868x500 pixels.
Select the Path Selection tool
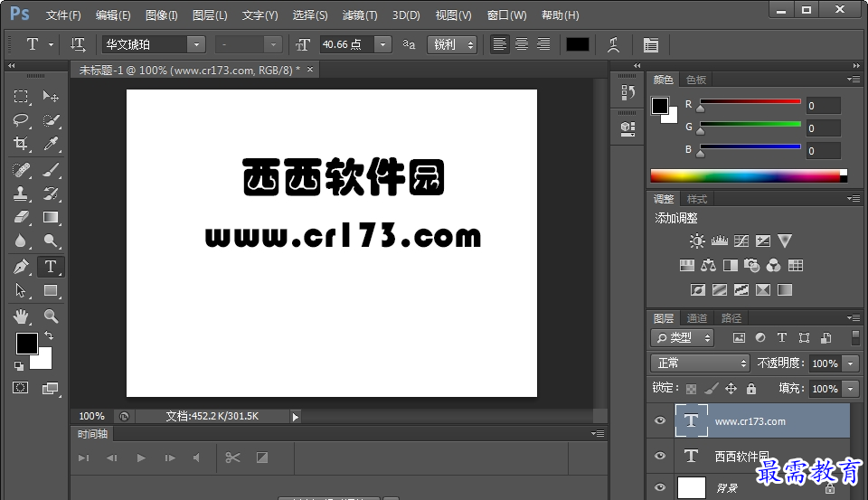[x=21, y=290]
